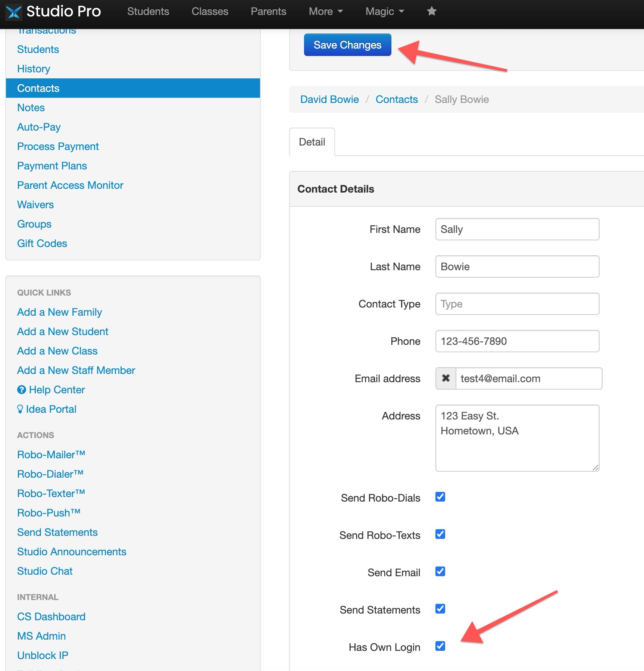Disable the Has Own Login checkbox
This screenshot has height=671, width=644.
[x=440, y=647]
